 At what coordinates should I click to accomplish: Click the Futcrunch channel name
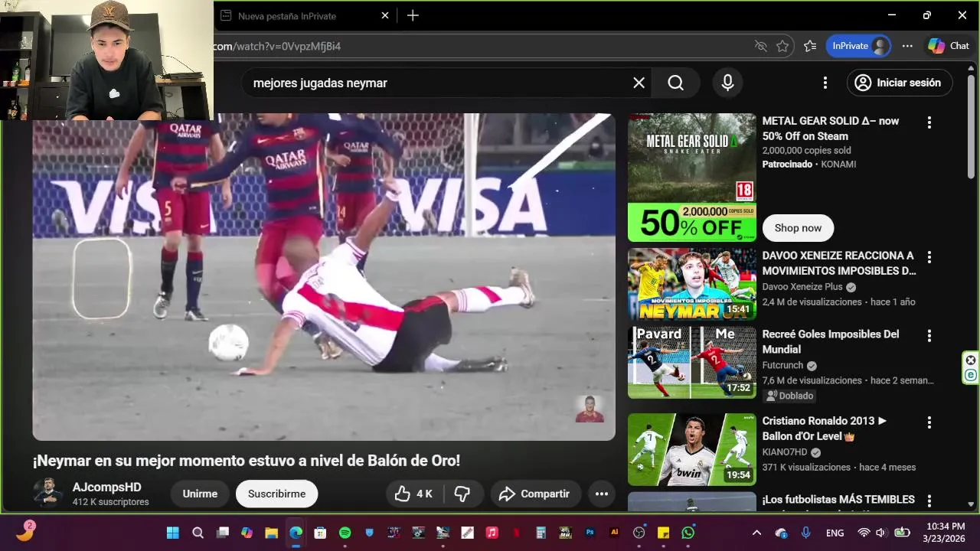(x=783, y=366)
